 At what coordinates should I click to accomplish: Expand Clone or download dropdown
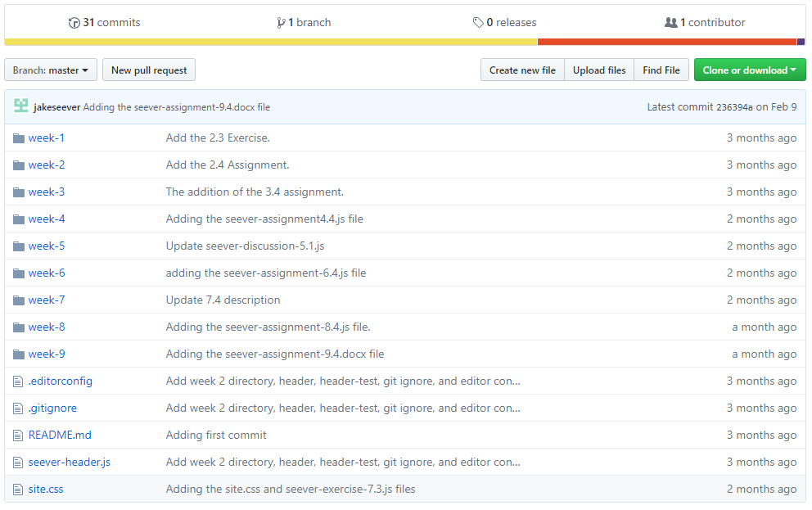[x=750, y=70]
